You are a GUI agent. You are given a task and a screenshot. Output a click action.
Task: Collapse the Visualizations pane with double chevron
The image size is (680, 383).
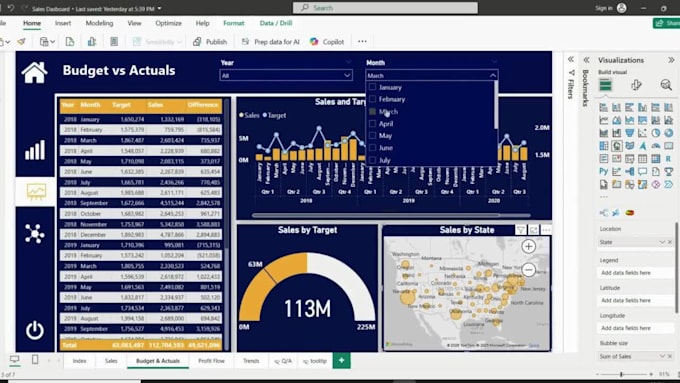[671, 60]
